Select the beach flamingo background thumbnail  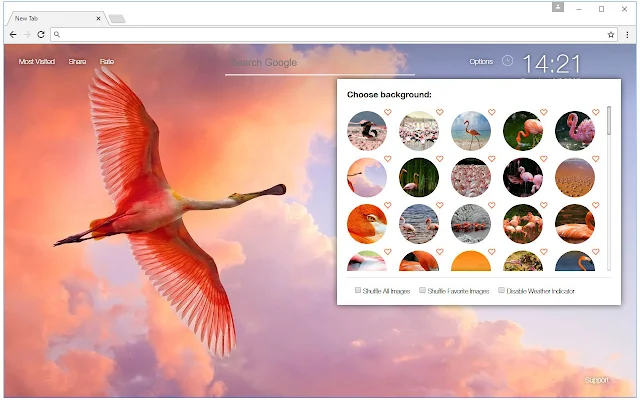coord(471,131)
